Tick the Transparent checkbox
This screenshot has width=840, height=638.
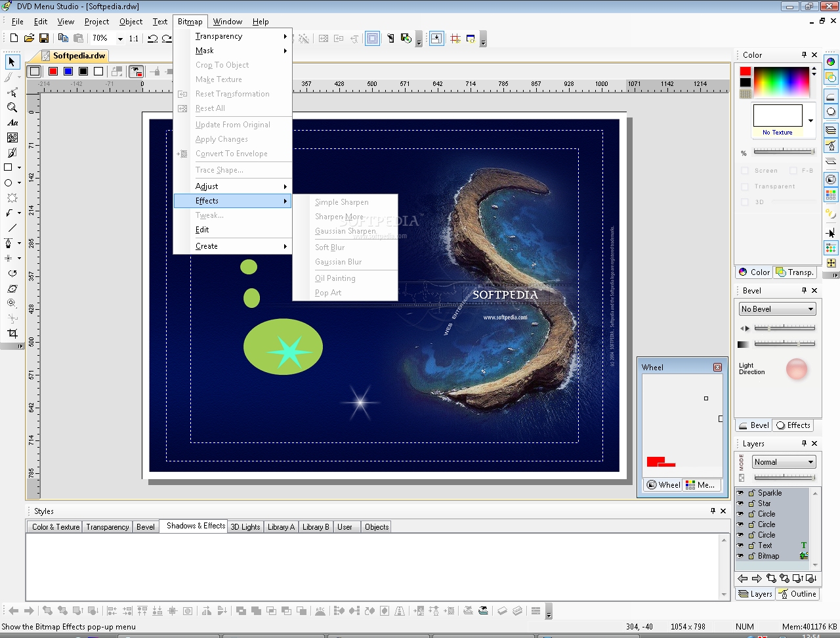[745, 186]
